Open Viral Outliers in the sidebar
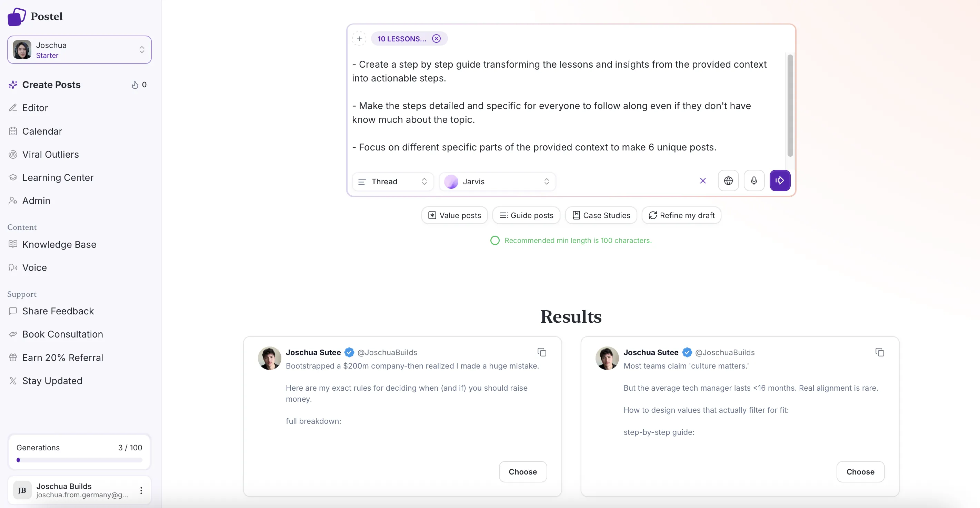980x508 pixels. point(51,154)
